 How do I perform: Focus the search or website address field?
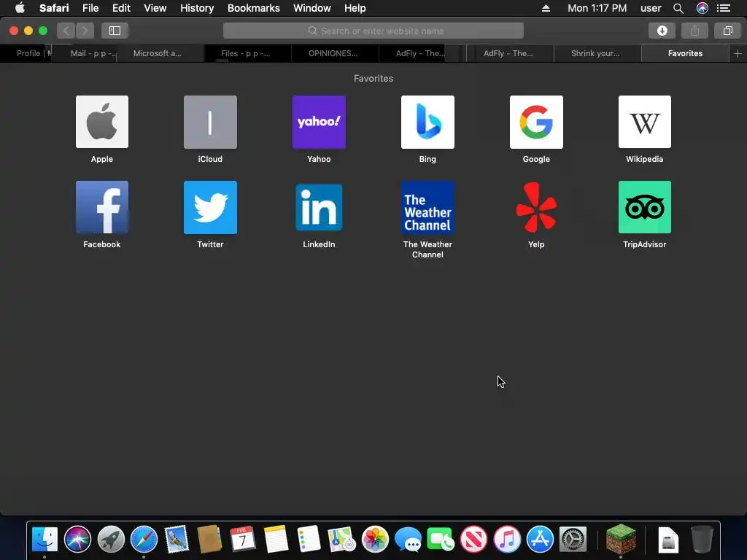pos(373,31)
